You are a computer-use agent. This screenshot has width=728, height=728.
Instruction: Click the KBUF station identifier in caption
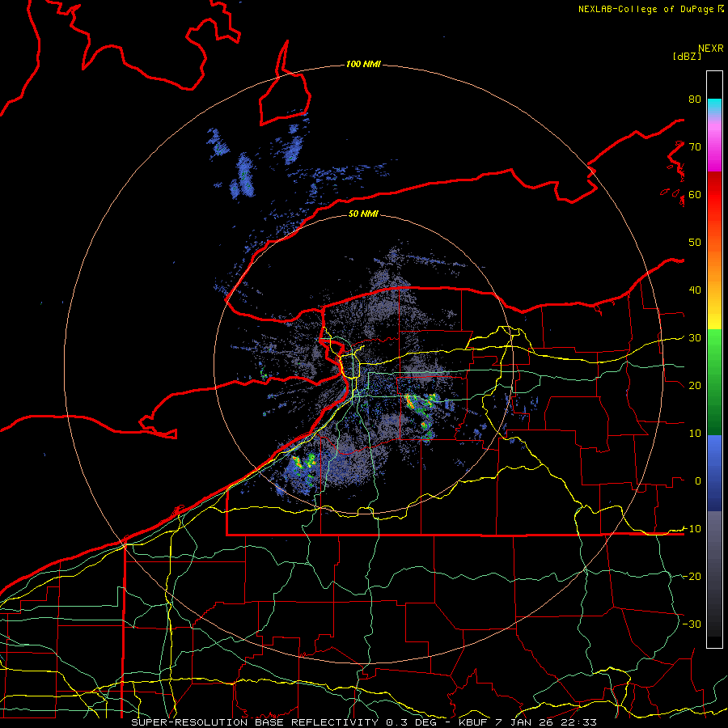[472, 722]
